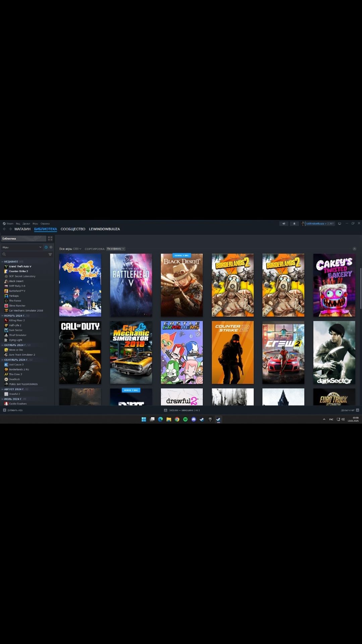This screenshot has width=362, height=644.
Task: Switch to the МАГАЗИН tab
Action: (x=22, y=229)
